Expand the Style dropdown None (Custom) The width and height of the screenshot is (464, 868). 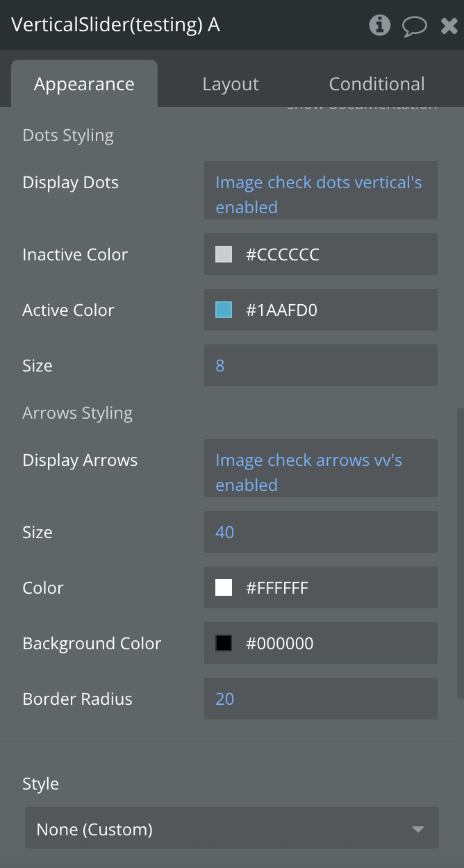222,829
